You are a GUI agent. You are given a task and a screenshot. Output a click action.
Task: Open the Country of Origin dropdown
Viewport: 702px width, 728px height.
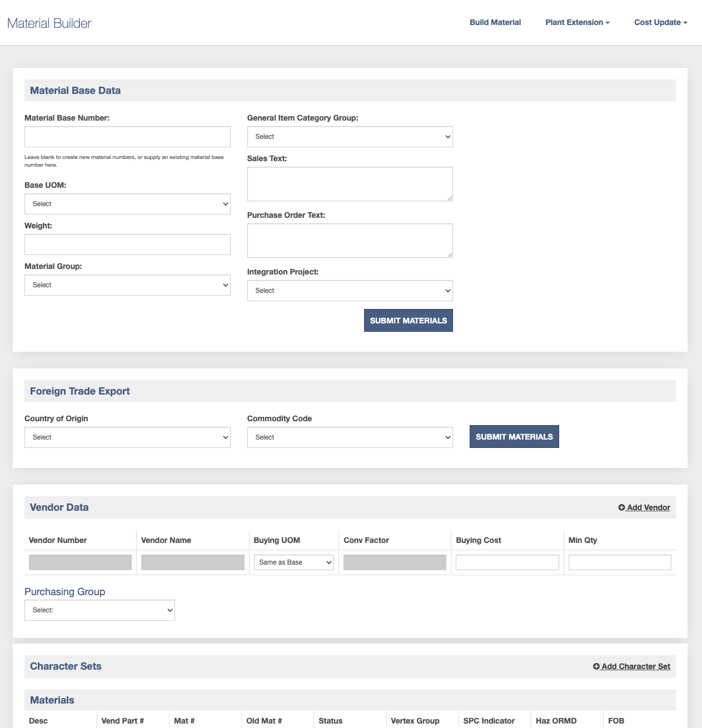coord(127,437)
